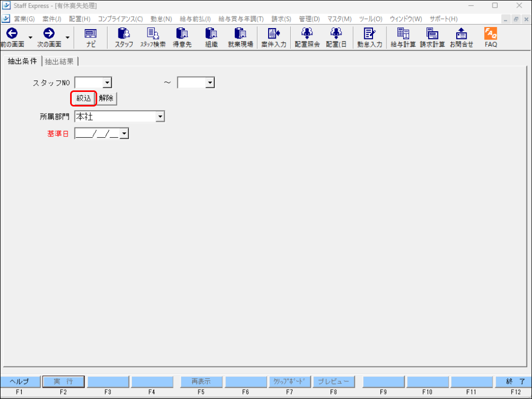Open the ツール(O) menu
Image resolution: width=532 pixels, height=399 pixels.
pyautogui.click(x=370, y=19)
